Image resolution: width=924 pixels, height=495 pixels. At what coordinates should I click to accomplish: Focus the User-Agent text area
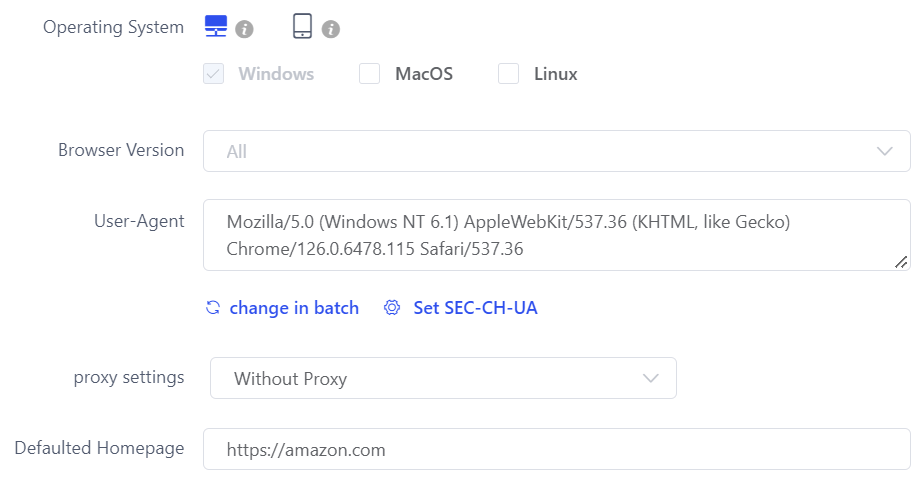tap(557, 235)
